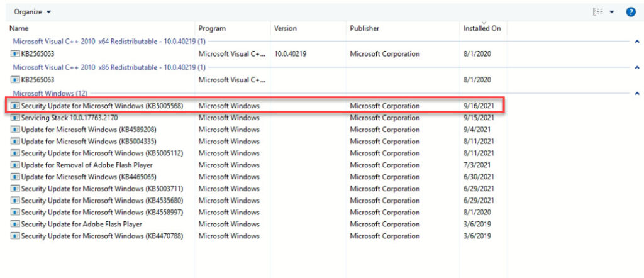The height and width of the screenshot is (278, 644).
Task: Open the Organize dropdown menu
Action: coord(33,12)
